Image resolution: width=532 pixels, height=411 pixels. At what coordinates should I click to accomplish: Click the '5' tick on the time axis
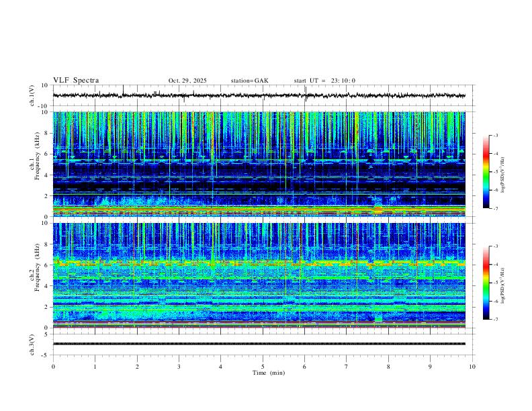coord(263,367)
